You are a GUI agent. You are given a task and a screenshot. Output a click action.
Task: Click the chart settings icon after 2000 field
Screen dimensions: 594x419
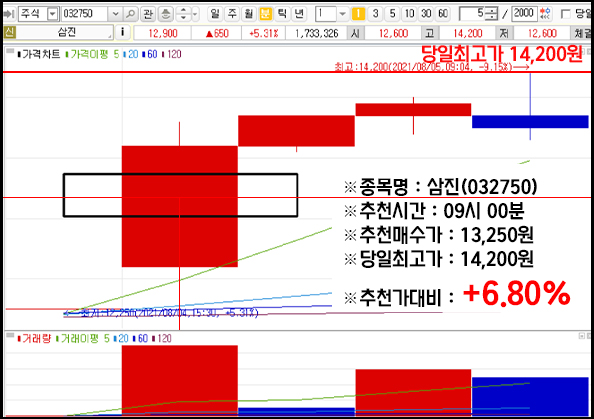click(x=545, y=14)
